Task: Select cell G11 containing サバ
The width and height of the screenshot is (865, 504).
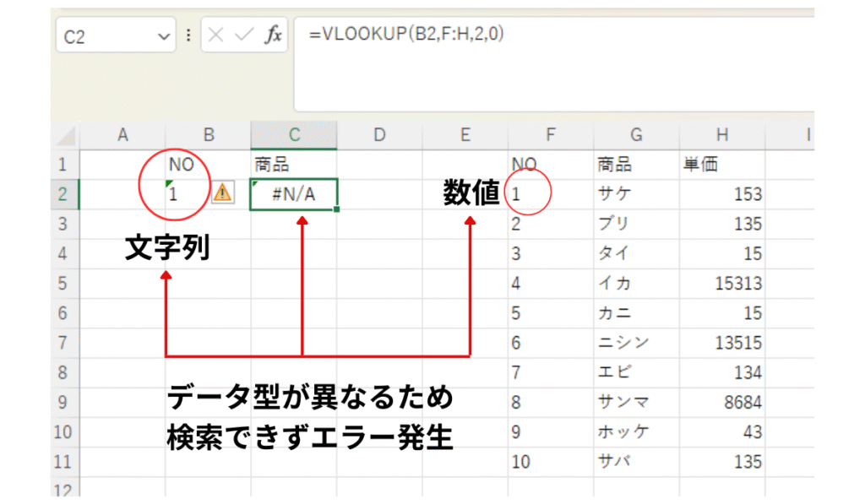Action: click(x=636, y=462)
